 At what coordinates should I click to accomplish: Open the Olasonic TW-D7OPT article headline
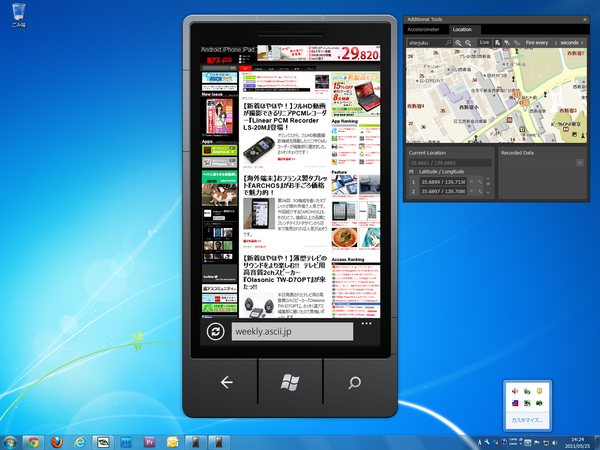tap(285, 272)
